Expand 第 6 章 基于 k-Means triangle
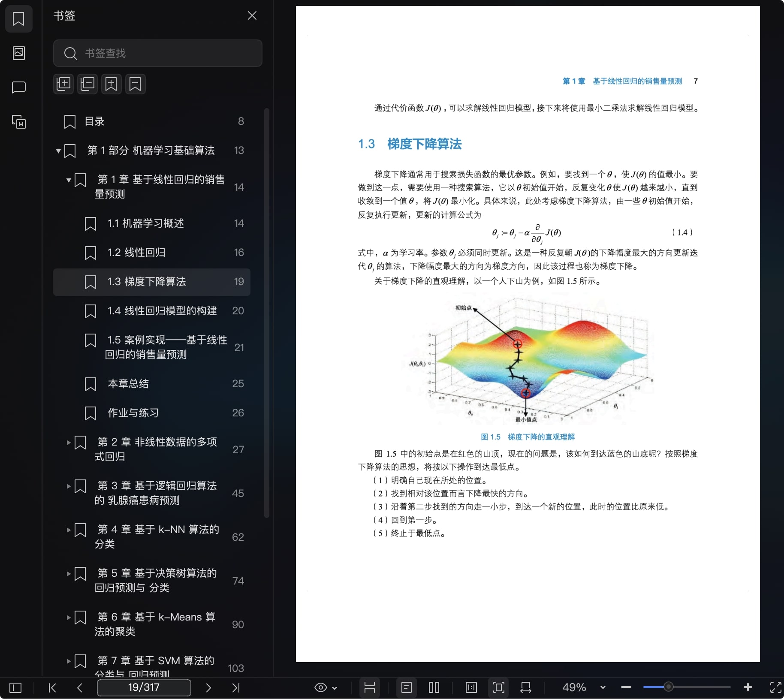The image size is (784, 699). (69, 618)
